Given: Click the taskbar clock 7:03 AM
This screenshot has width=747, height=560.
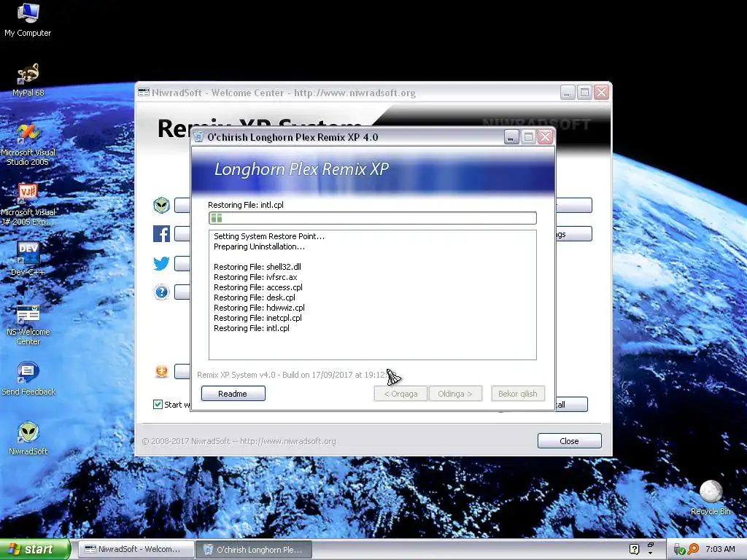Looking at the screenshot, I should point(720,549).
